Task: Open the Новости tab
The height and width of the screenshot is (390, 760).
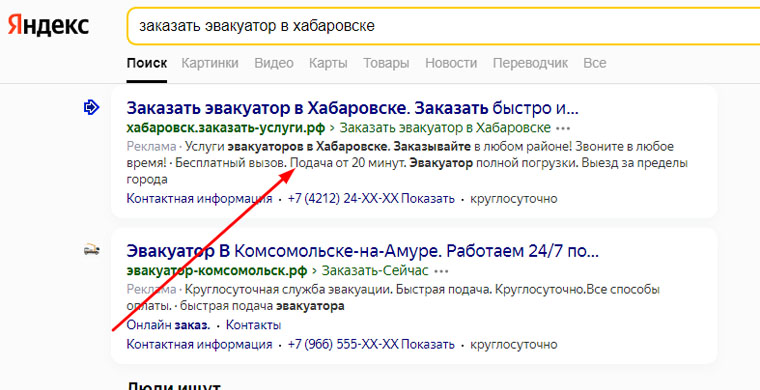Action: tap(451, 63)
